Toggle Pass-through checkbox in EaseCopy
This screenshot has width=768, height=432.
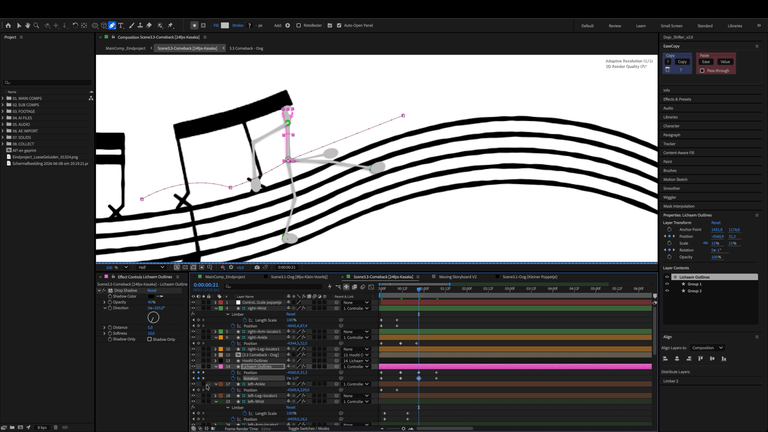702,71
